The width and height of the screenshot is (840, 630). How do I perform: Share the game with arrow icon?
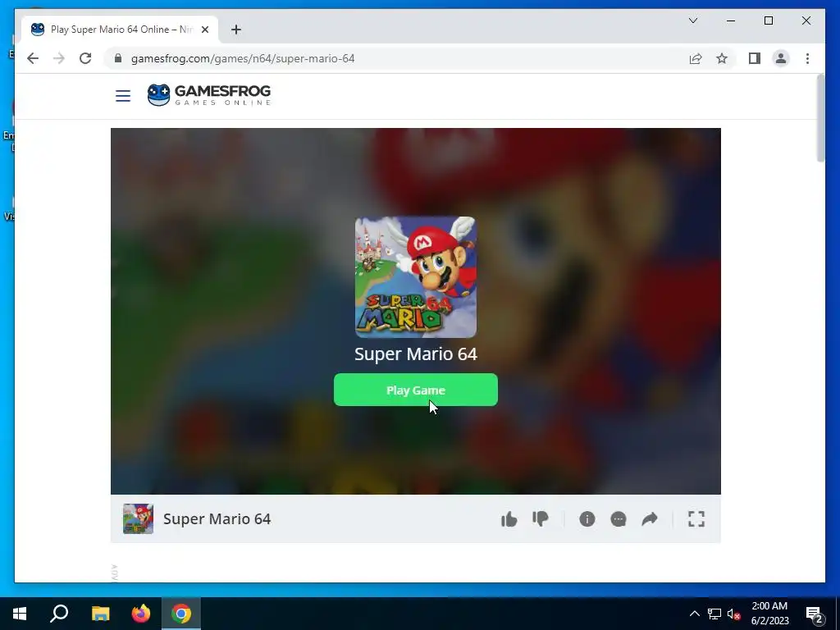[650, 518]
